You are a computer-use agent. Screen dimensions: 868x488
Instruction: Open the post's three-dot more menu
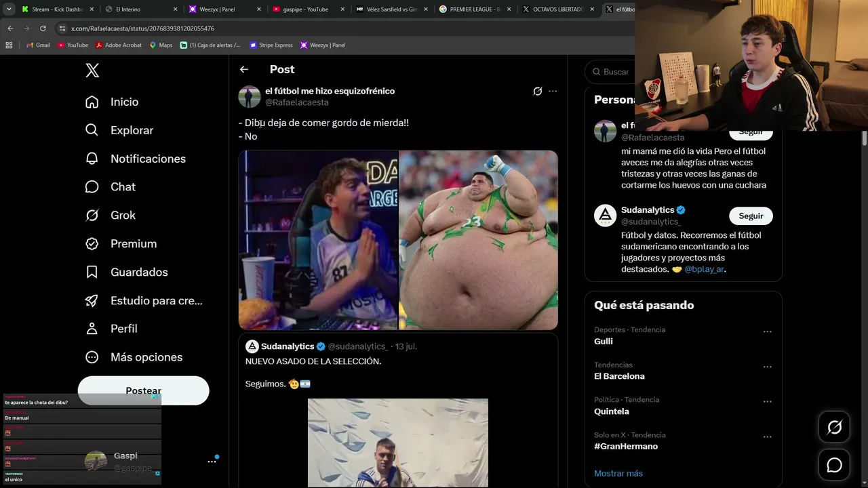(x=553, y=91)
